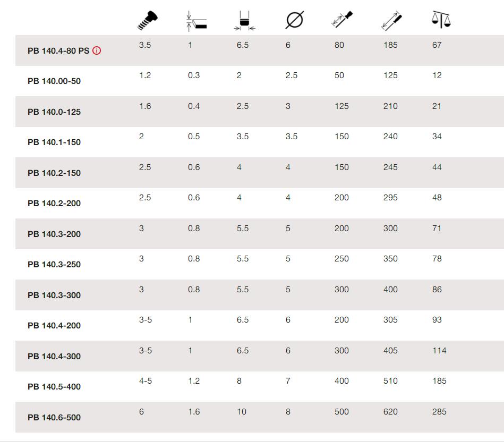Click the 3-5 screw size for PB 140.4-200
The image size is (504, 448).
pyautogui.click(x=146, y=320)
